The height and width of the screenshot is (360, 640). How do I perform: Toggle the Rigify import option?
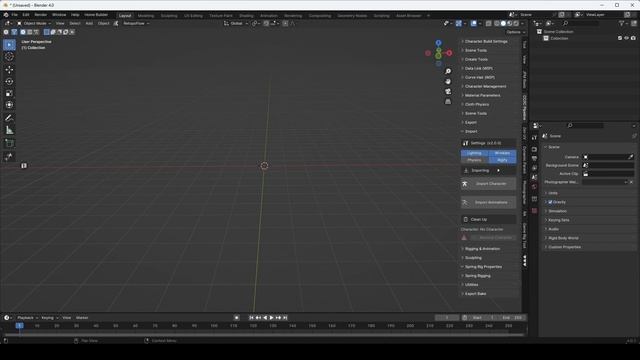click(x=502, y=160)
